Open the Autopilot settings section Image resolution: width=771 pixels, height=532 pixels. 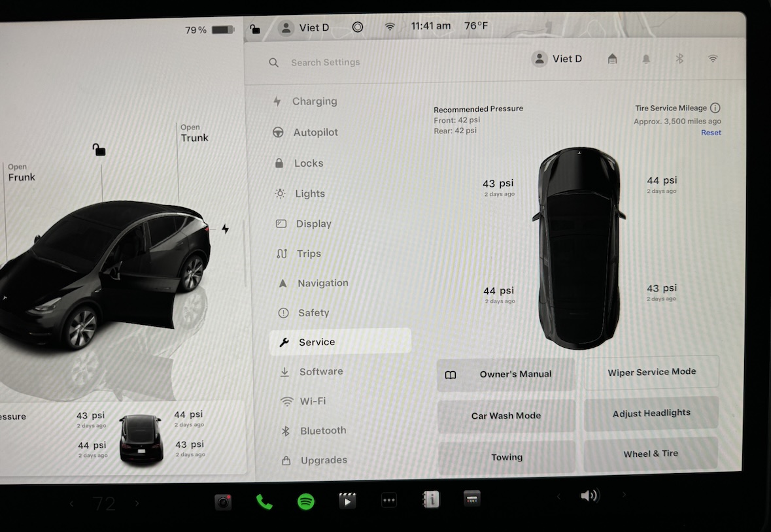(x=315, y=132)
